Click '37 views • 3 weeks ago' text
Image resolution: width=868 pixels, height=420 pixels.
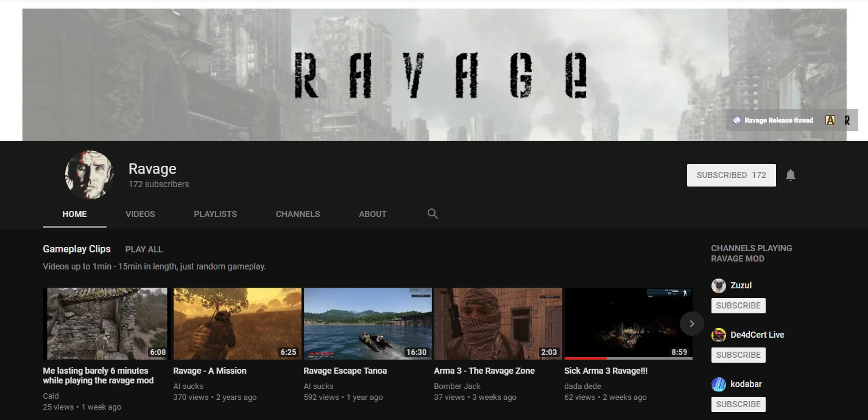(x=475, y=397)
